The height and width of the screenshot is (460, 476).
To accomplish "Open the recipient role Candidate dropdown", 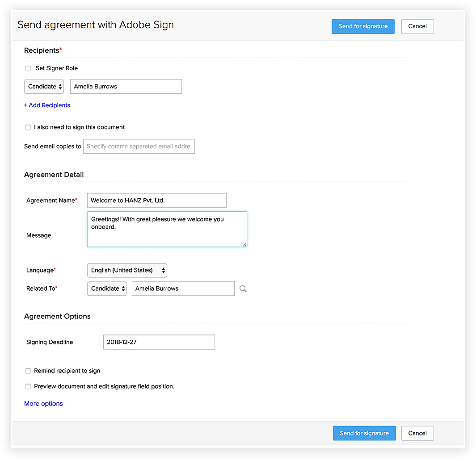I will click(44, 87).
